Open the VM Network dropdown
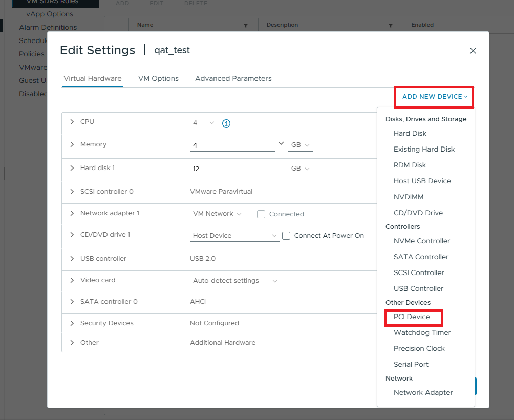Image resolution: width=514 pixels, height=420 pixels. point(217,214)
